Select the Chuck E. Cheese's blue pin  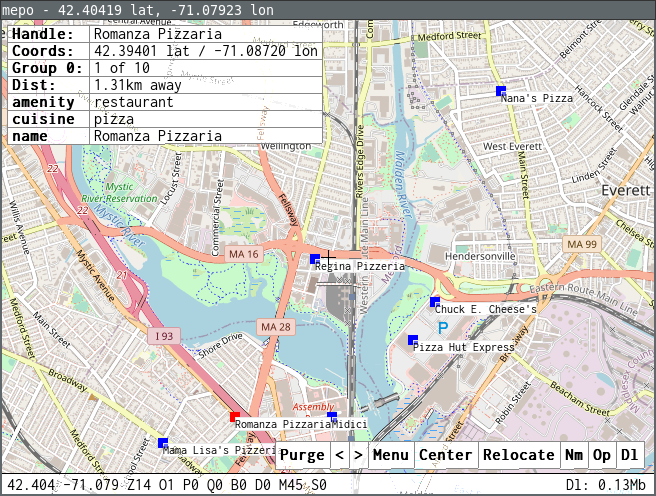(x=435, y=302)
